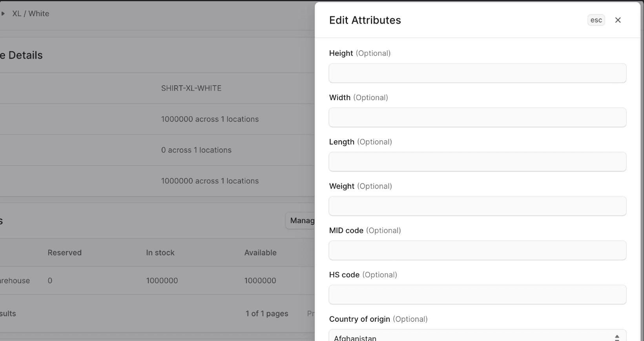Click the MID code text field
Image resolution: width=644 pixels, height=341 pixels.
477,251
